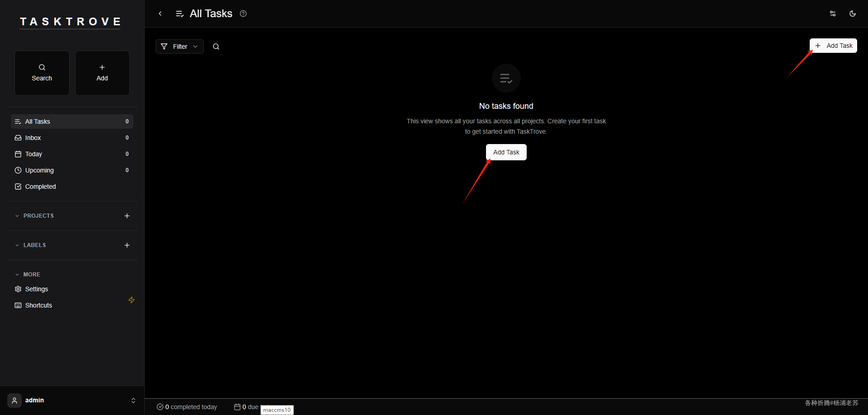
Task: Open the Completed view
Action: pos(72,187)
